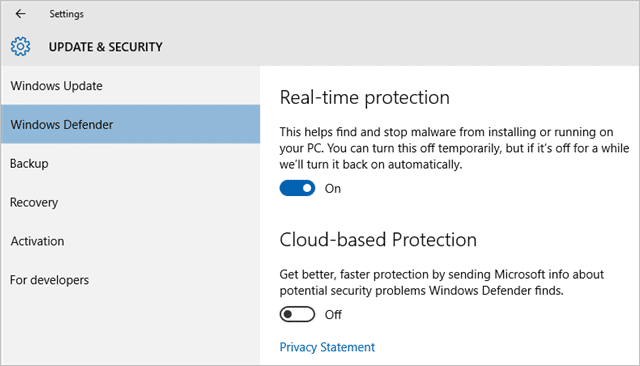Image resolution: width=640 pixels, height=366 pixels.
Task: Go to the Recovery section
Action: tap(131, 202)
